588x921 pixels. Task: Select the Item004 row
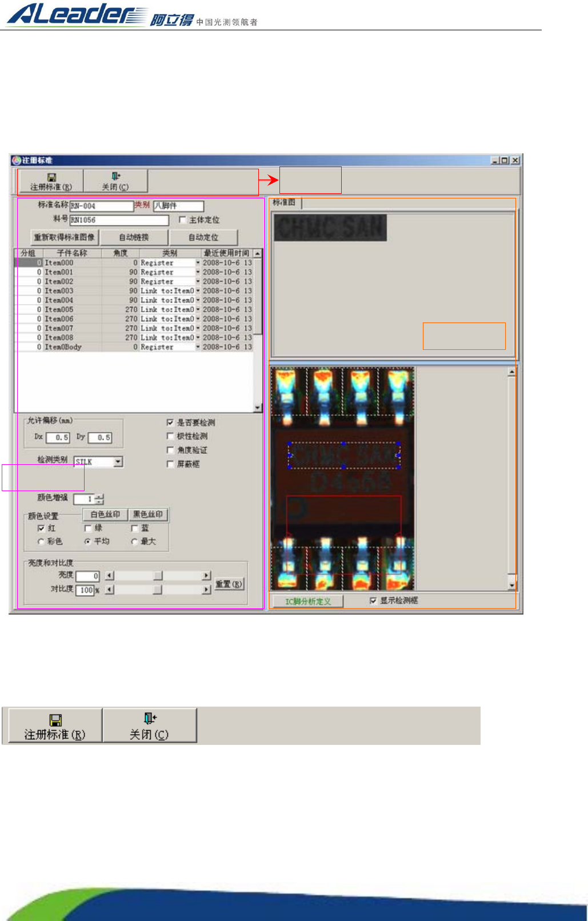pyautogui.click(x=134, y=300)
